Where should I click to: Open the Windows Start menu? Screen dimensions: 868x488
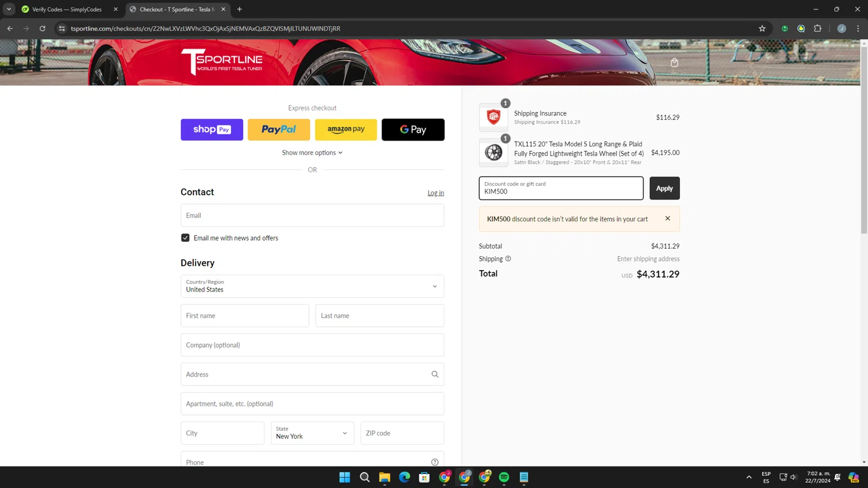(345, 477)
